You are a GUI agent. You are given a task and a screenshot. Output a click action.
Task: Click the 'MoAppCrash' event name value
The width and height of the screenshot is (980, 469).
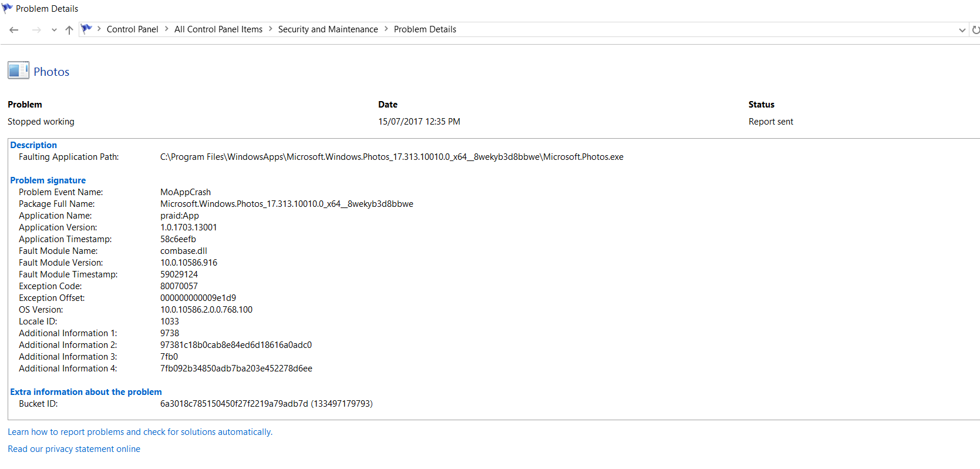point(186,192)
